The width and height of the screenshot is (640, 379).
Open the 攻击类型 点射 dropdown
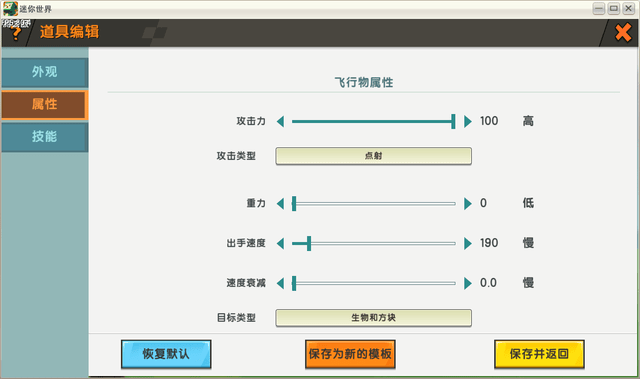373,156
